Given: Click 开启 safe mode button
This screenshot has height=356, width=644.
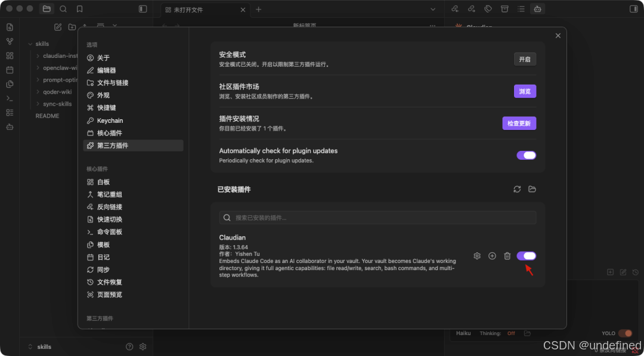Looking at the screenshot, I should point(525,59).
